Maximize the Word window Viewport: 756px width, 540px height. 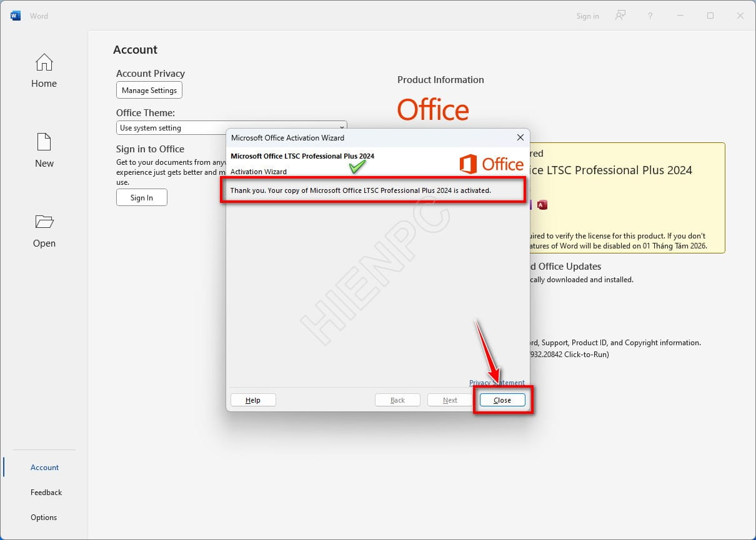[x=710, y=16]
